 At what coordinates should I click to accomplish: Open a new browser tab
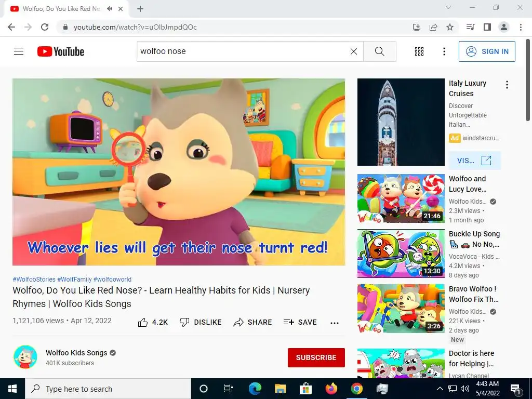click(140, 9)
